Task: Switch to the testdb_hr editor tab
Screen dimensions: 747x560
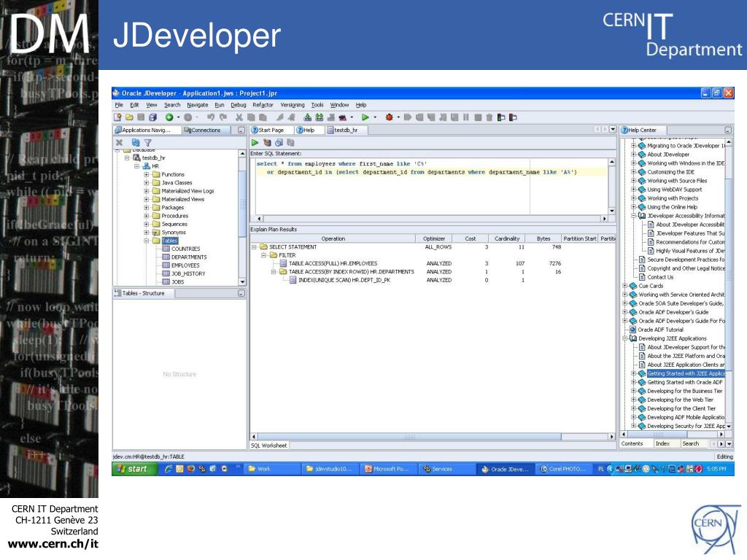Action: pyautogui.click(x=346, y=130)
